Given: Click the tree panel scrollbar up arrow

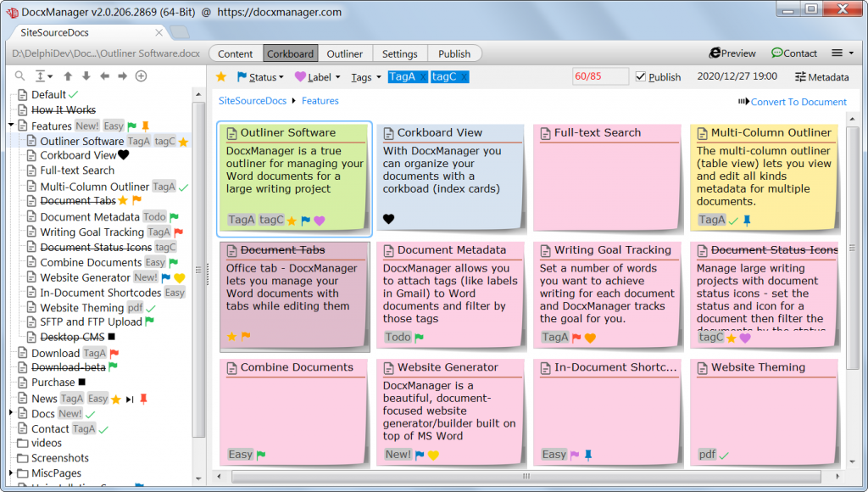Looking at the screenshot, I should [198, 95].
